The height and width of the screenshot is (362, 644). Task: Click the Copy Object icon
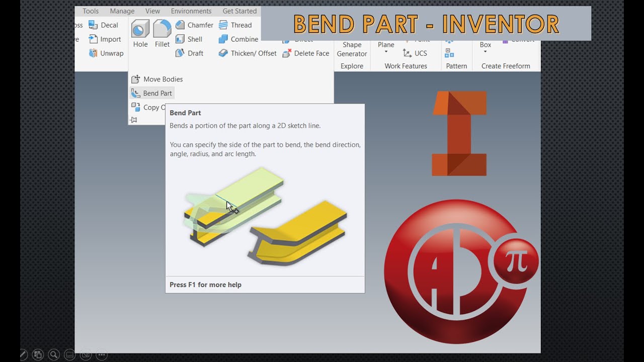[135, 107]
